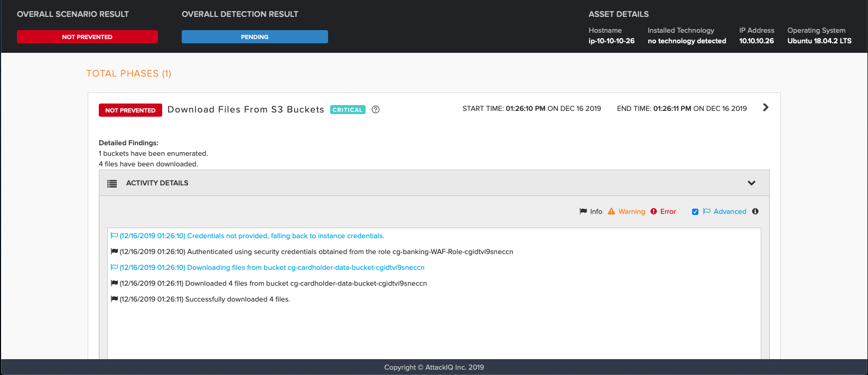Click the help question mark beside CRITICAL badge

click(376, 110)
